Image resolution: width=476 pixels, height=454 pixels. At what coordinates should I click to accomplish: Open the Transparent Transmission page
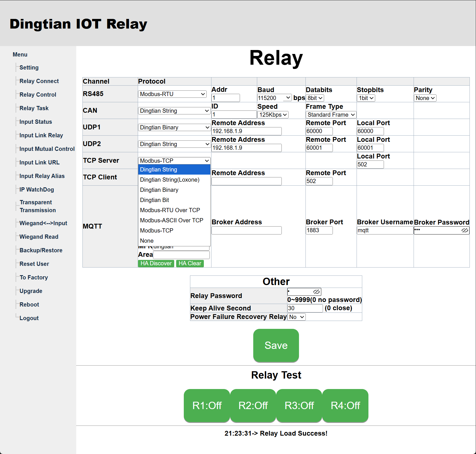click(38, 206)
